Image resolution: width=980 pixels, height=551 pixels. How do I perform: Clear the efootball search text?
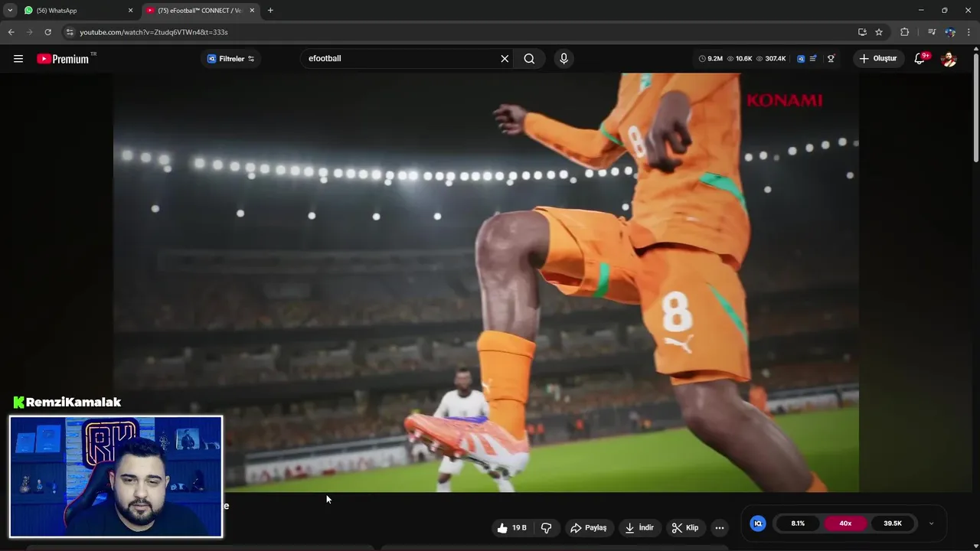pyautogui.click(x=505, y=59)
